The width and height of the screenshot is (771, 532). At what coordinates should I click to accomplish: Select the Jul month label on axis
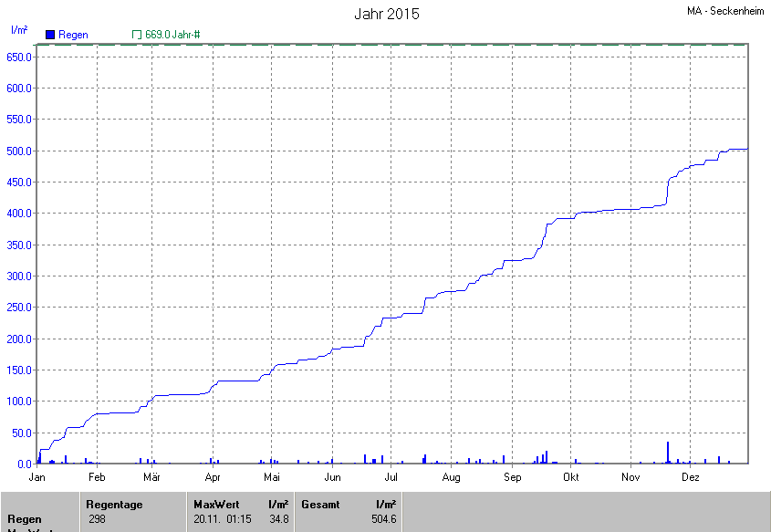tap(391, 477)
